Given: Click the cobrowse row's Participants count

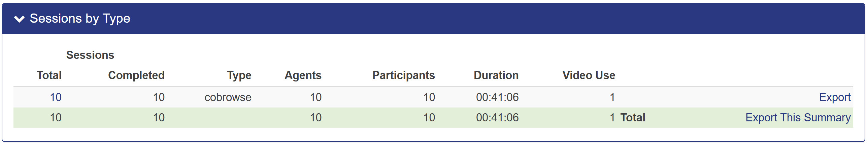Looking at the screenshot, I should 429,97.
